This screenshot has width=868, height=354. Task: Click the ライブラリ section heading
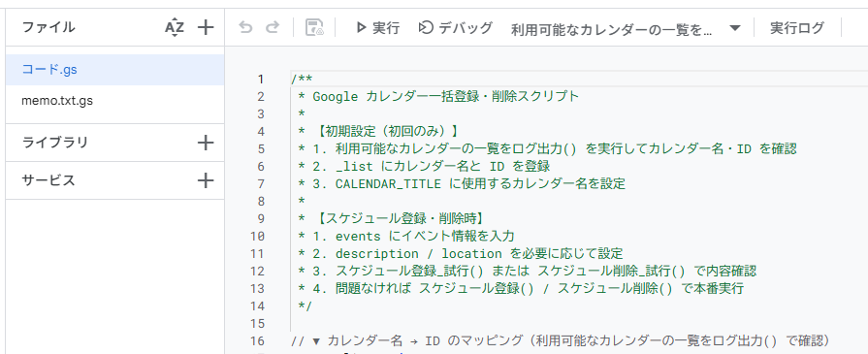(x=55, y=143)
